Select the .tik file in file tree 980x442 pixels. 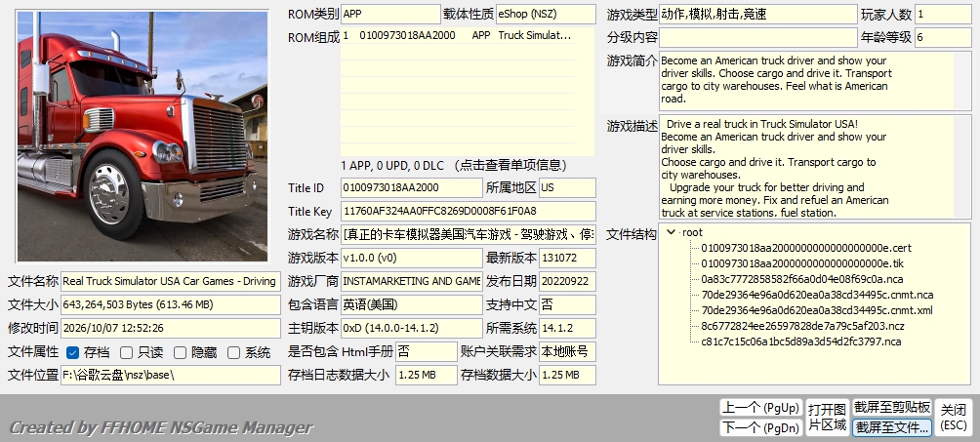[802, 263]
